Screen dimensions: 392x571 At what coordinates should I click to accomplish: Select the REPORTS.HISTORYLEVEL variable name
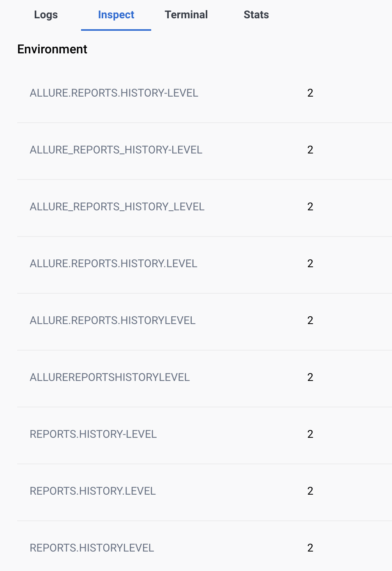pyautogui.click(x=92, y=548)
